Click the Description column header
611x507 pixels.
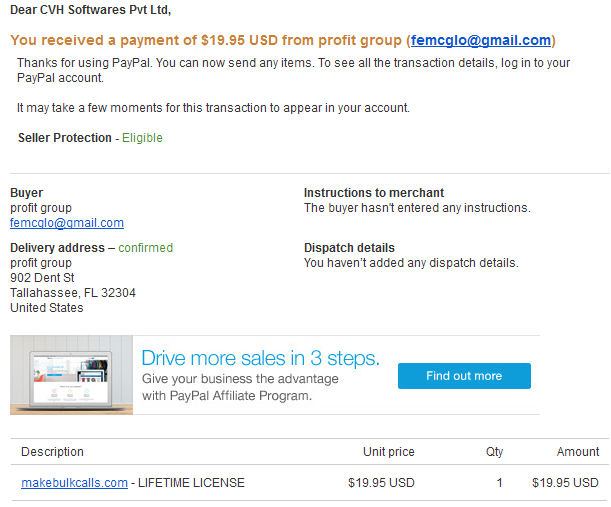tap(52, 452)
